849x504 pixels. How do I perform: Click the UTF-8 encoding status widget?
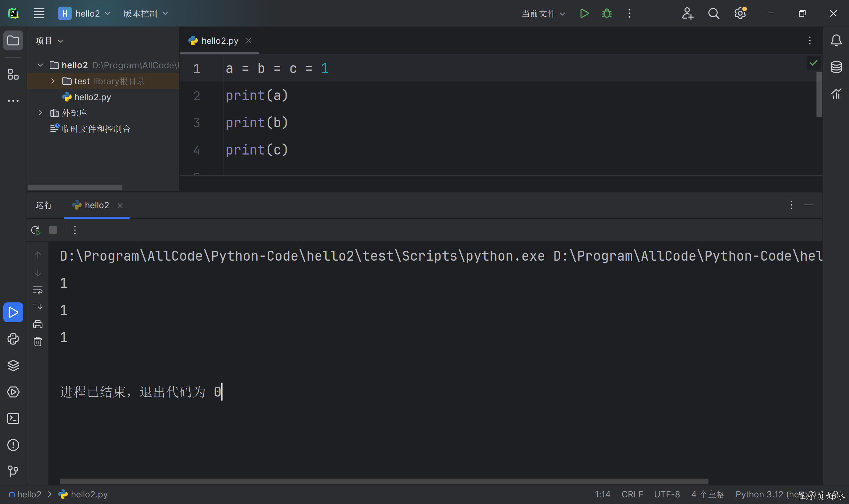pyautogui.click(x=667, y=494)
